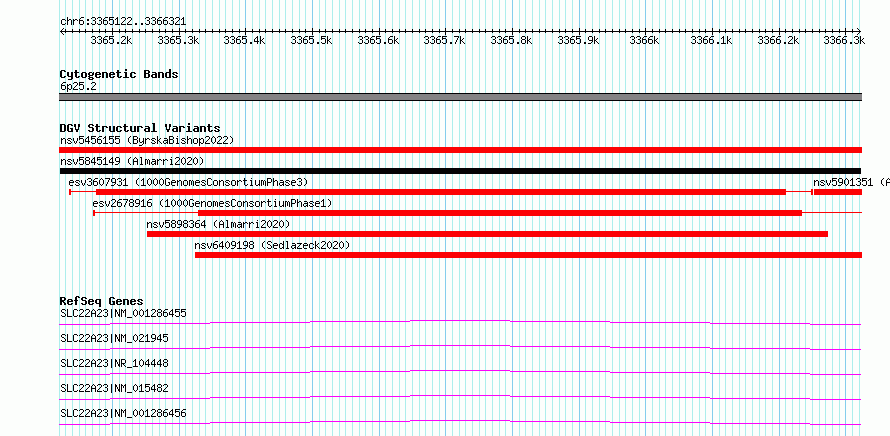This screenshot has width=890, height=436.
Task: Click the 3366.3k ruler tick label
Action: point(844,40)
